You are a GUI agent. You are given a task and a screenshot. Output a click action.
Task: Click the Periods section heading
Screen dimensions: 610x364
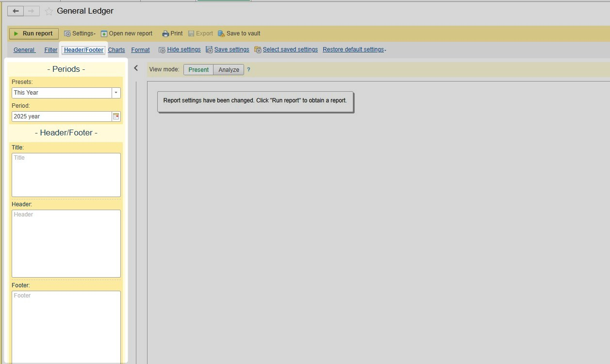point(66,69)
